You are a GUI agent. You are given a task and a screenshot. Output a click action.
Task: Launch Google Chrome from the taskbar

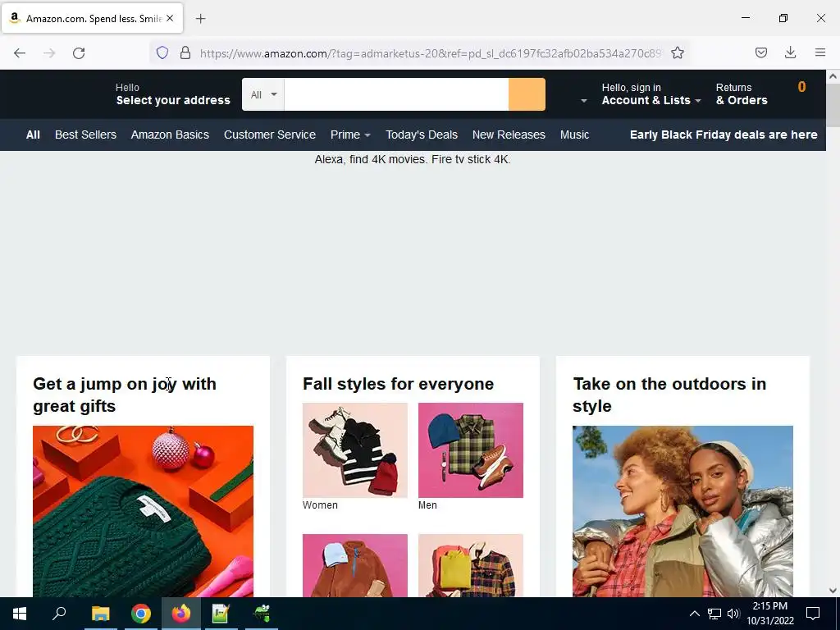pyautogui.click(x=141, y=614)
